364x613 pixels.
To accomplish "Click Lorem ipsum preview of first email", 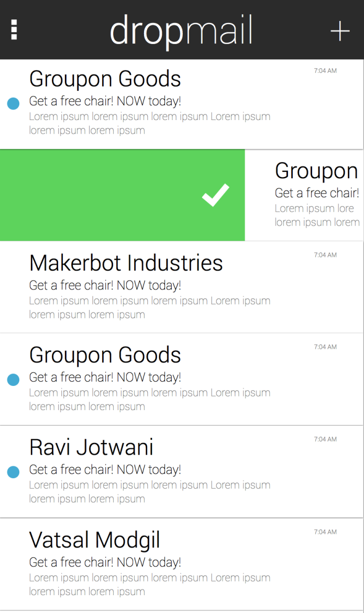I will (x=150, y=123).
